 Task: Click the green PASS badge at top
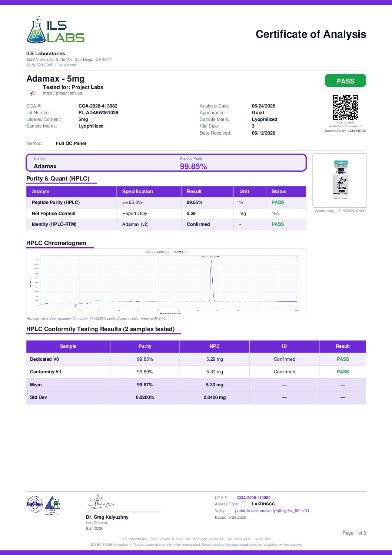(345, 81)
